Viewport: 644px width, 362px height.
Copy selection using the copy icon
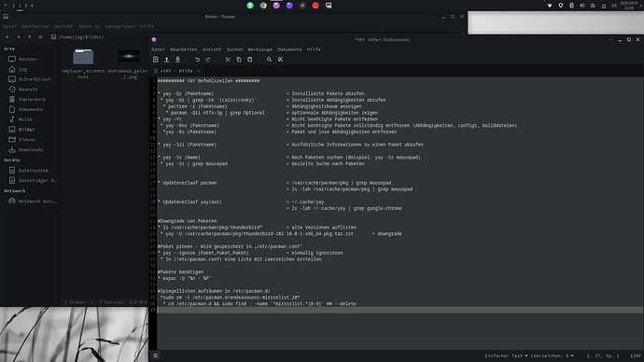(239, 60)
